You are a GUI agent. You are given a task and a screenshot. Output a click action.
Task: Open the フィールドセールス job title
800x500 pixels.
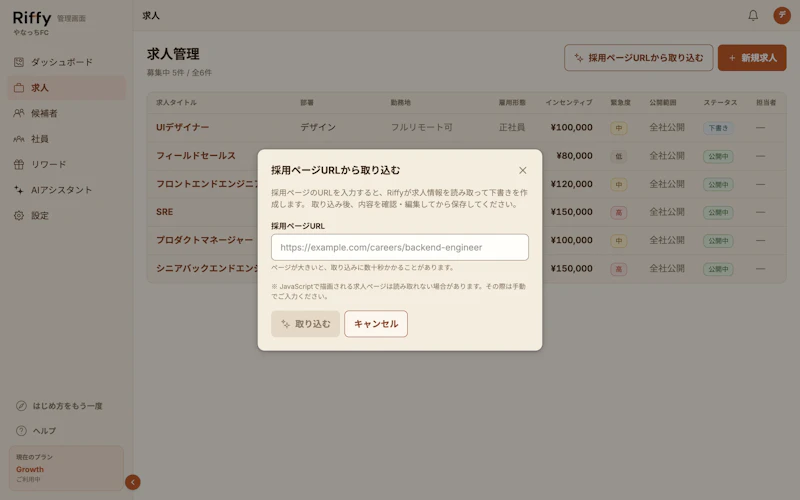[x=196, y=156]
